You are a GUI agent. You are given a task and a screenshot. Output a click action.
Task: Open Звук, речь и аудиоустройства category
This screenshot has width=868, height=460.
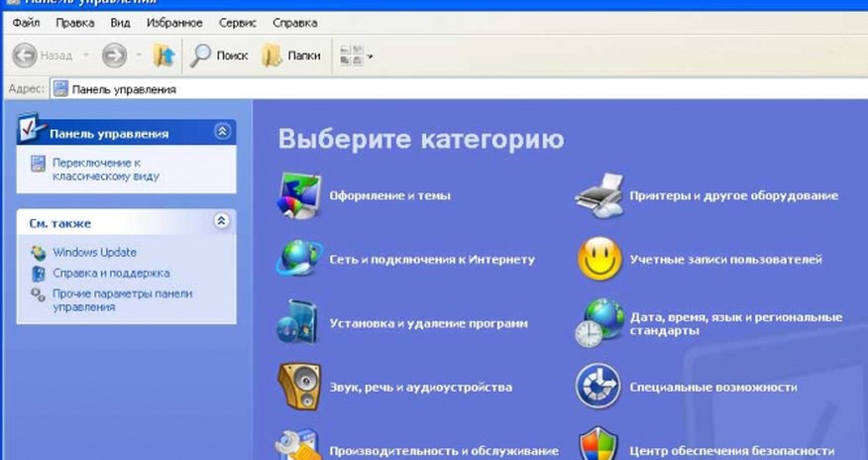(x=421, y=388)
